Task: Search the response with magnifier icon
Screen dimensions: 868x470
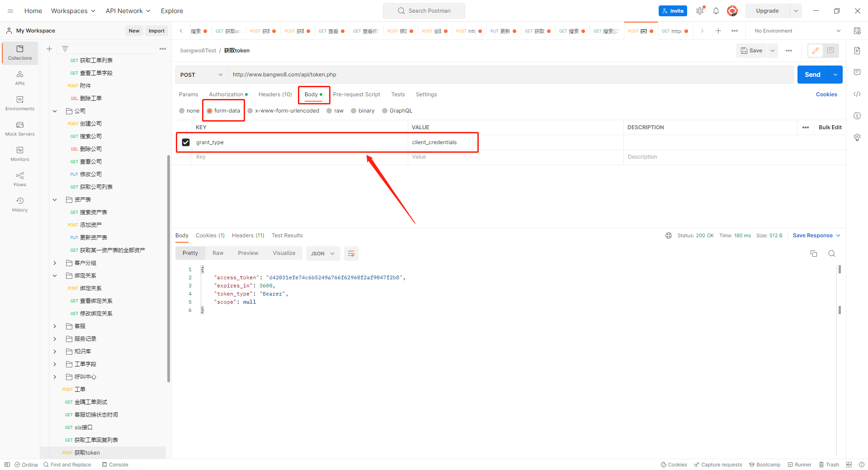Action: [832, 254]
